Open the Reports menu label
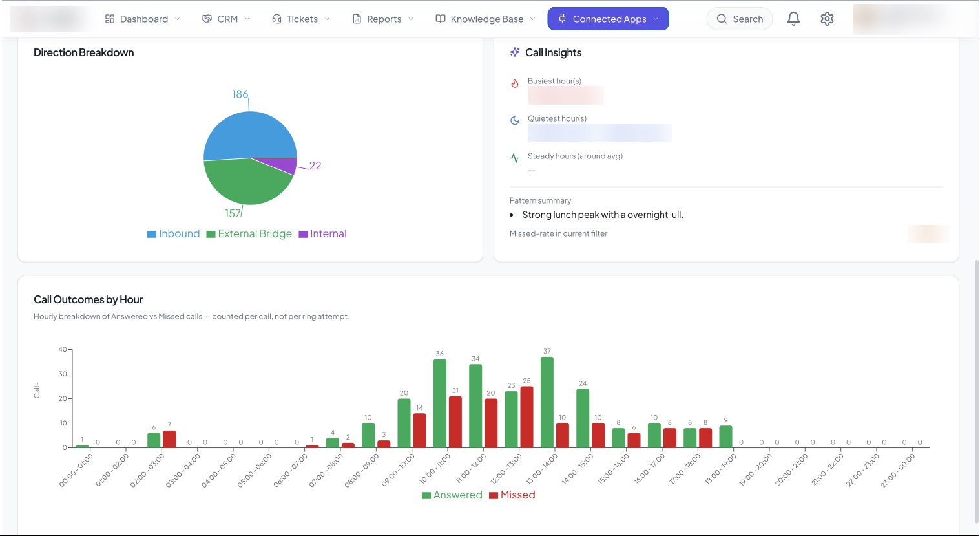980x536 pixels. pyautogui.click(x=384, y=19)
